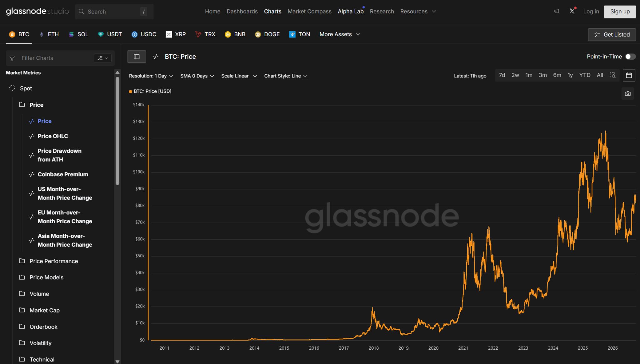This screenshot has height=364, width=640.
Task: Open the Resolution 1 Day dropdown
Action: (151, 76)
